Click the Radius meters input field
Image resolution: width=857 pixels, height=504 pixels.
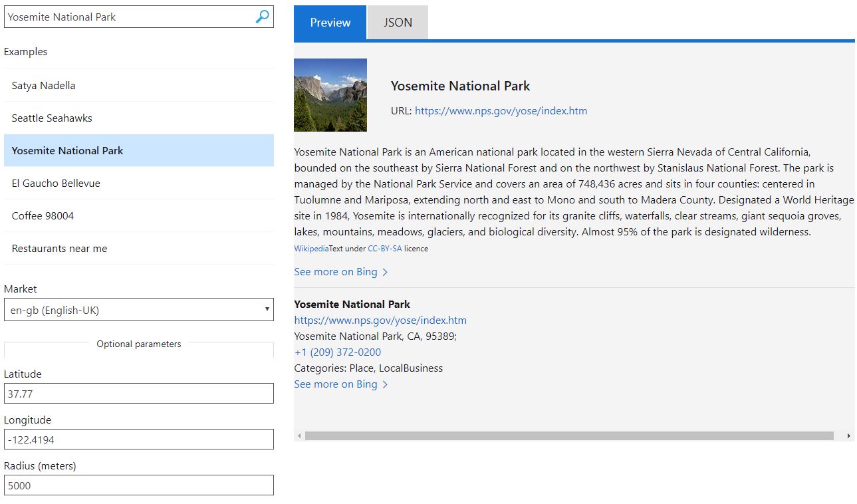point(139,485)
